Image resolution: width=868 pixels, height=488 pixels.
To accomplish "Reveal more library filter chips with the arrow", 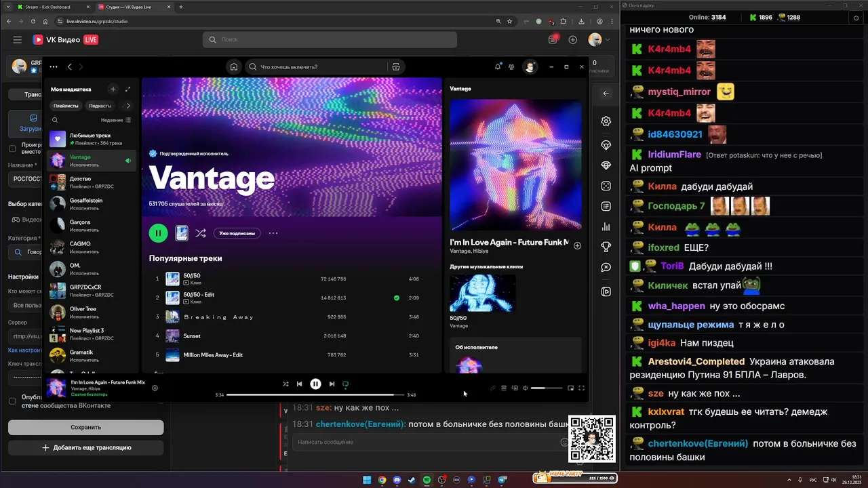I will point(128,106).
